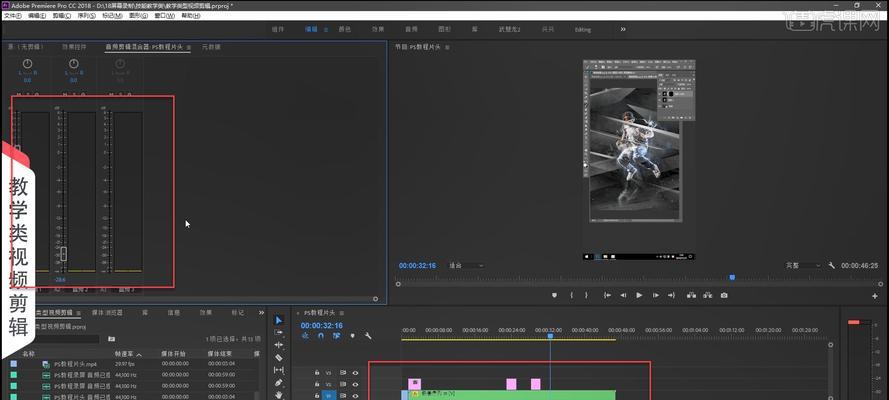Click the first audio track pan knob

pyautogui.click(x=27, y=64)
